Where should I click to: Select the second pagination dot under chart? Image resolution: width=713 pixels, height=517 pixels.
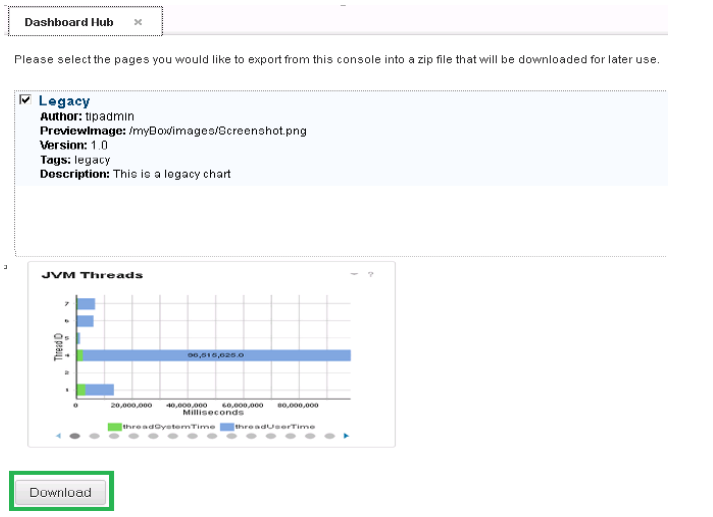pos(95,436)
